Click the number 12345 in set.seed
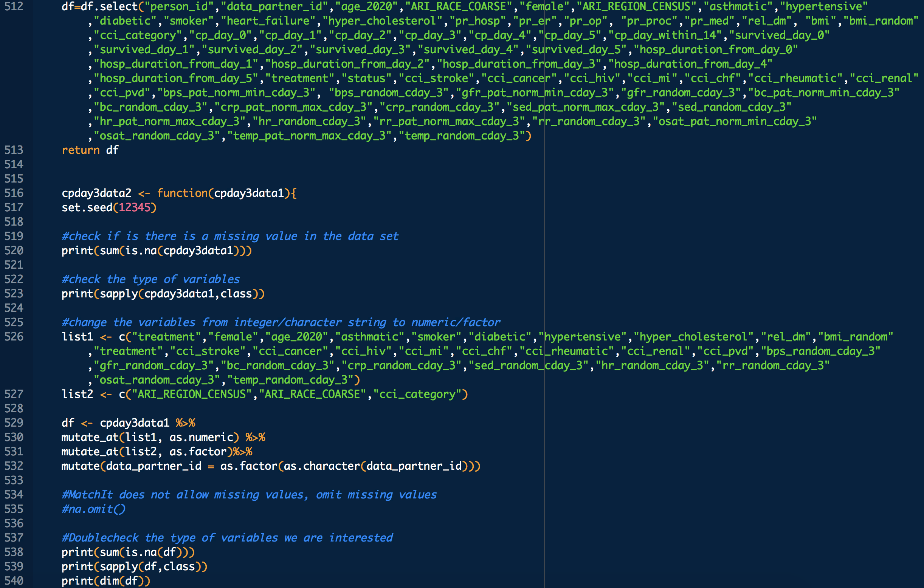The height and width of the screenshot is (588, 924). (134, 207)
